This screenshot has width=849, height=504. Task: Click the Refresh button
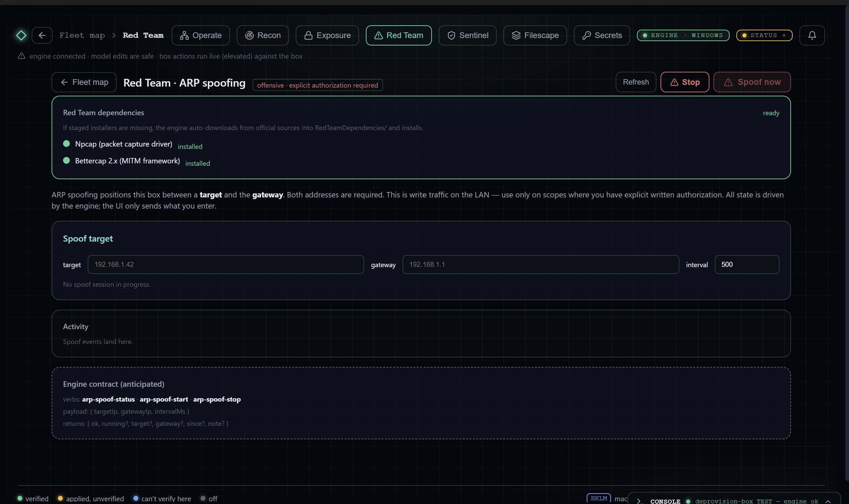[x=636, y=82]
